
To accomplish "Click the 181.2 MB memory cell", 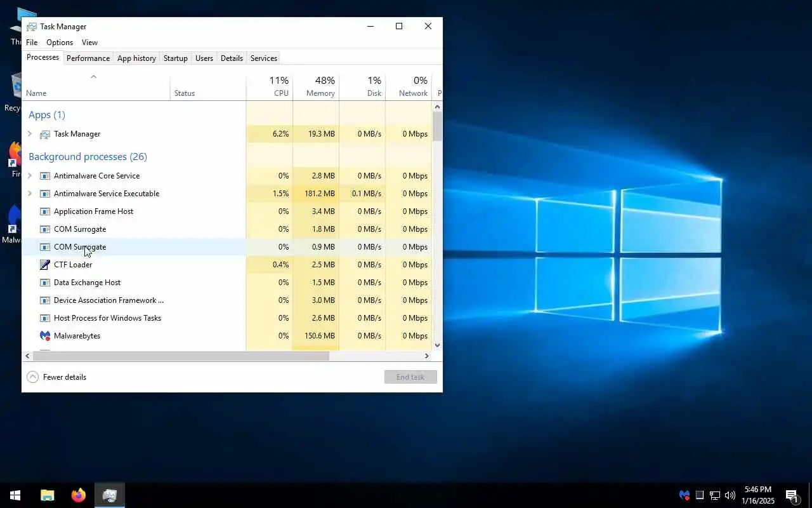I will (316, 194).
